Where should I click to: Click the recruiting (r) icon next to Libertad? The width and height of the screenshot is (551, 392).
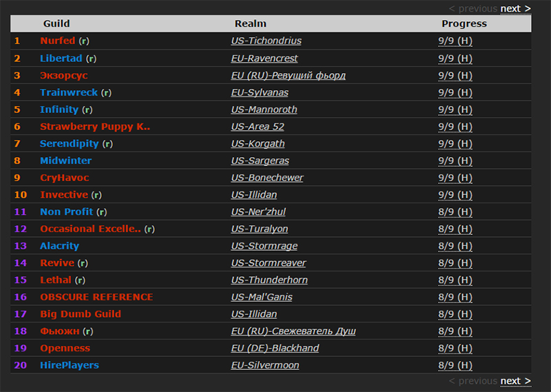[x=91, y=59]
